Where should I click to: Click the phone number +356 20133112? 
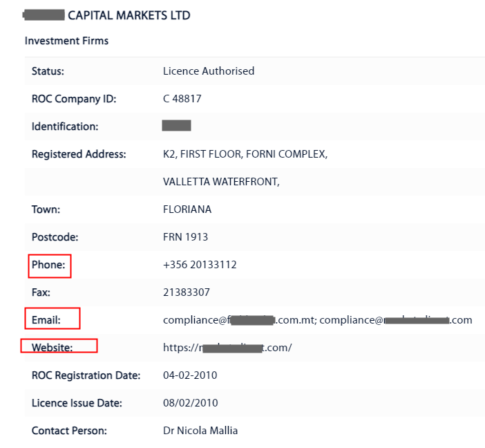pyautogui.click(x=199, y=265)
